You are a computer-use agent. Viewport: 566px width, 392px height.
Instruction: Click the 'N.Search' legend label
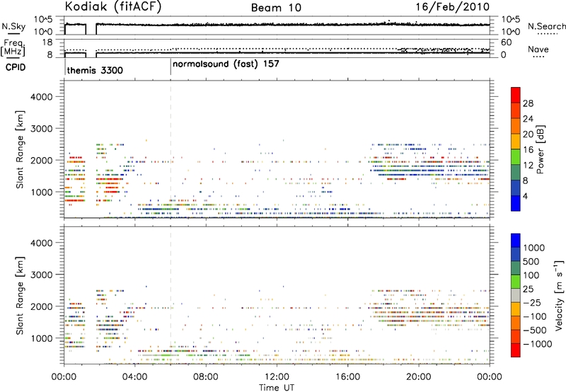[x=546, y=26]
